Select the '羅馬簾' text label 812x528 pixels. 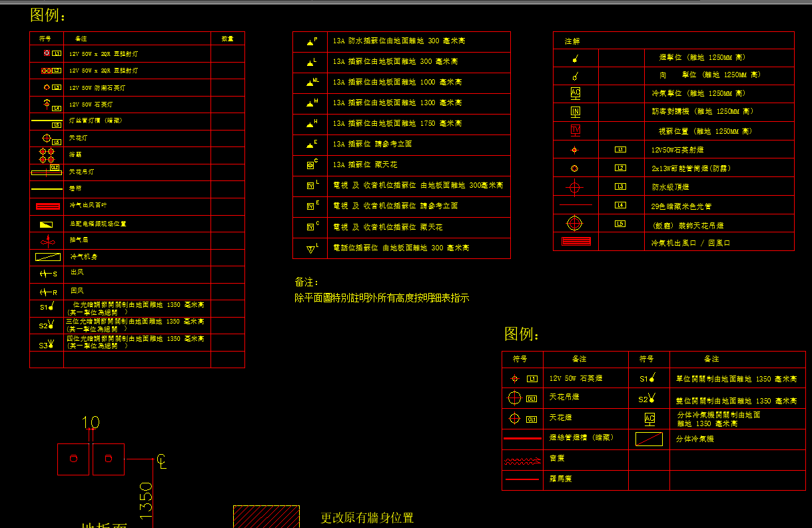pos(561,479)
